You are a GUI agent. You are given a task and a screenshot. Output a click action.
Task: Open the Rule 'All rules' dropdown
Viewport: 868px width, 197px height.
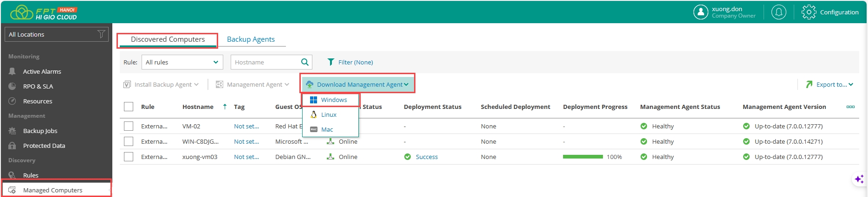(182, 62)
